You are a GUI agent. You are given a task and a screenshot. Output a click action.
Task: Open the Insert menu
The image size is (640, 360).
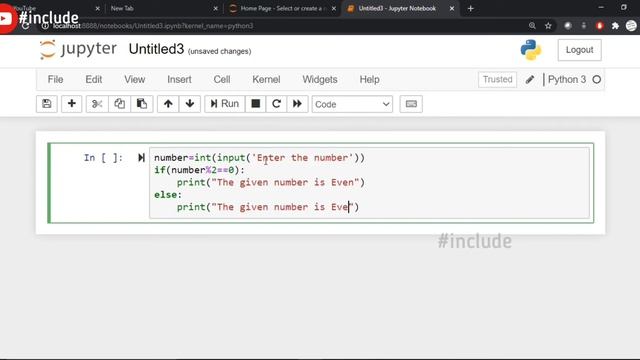(179, 80)
